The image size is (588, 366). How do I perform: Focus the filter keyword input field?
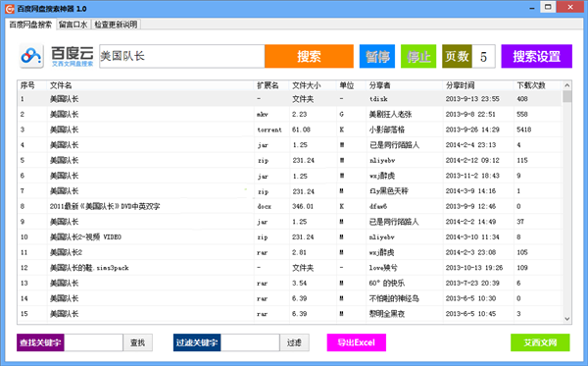coord(250,342)
